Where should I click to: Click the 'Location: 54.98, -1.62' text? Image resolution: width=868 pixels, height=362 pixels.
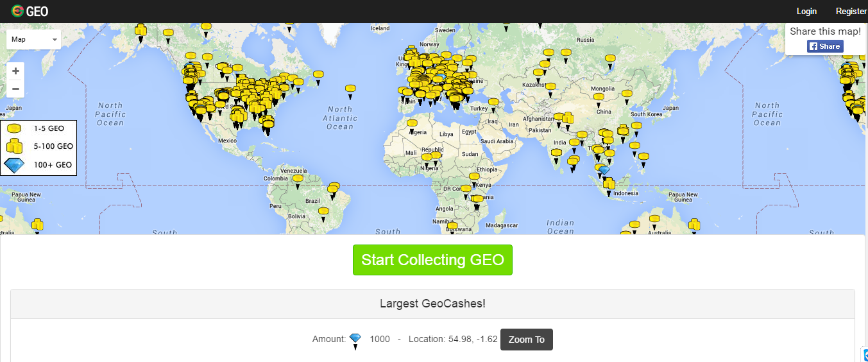(453, 340)
